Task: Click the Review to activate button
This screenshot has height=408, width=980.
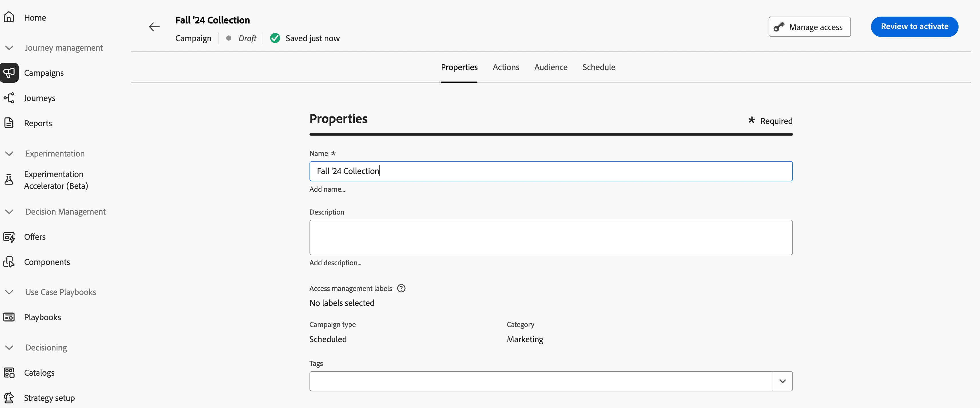Action: (x=914, y=27)
